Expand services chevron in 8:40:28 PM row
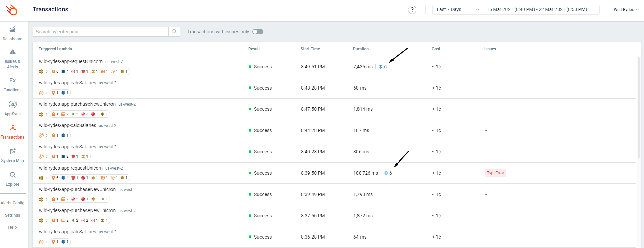The image size is (644, 248). click(x=47, y=157)
